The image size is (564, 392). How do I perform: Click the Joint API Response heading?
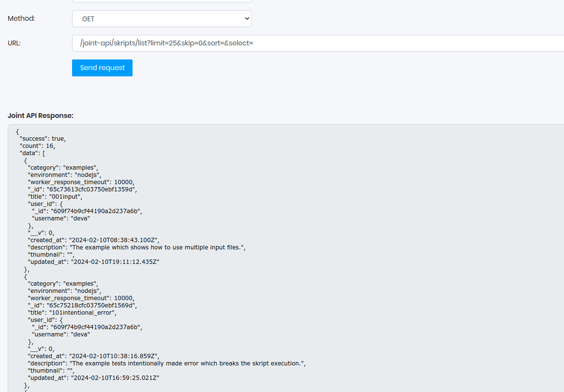(x=40, y=116)
